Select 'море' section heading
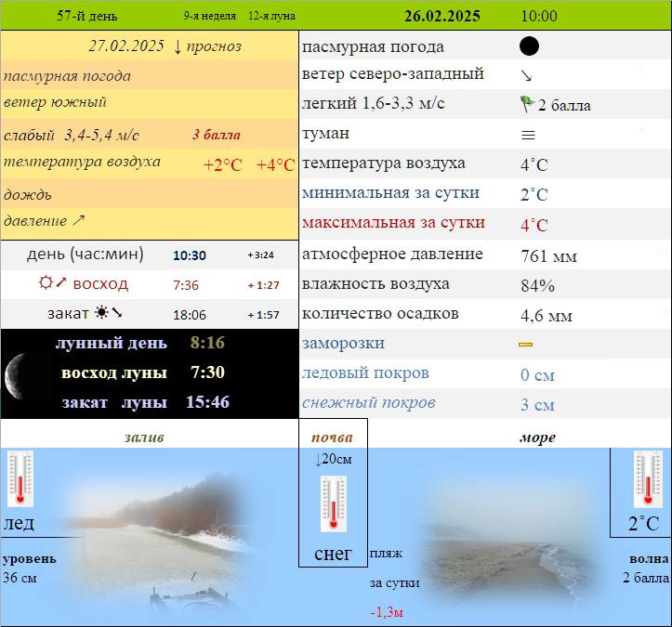Screen dimensions: 672x627 point(538,438)
